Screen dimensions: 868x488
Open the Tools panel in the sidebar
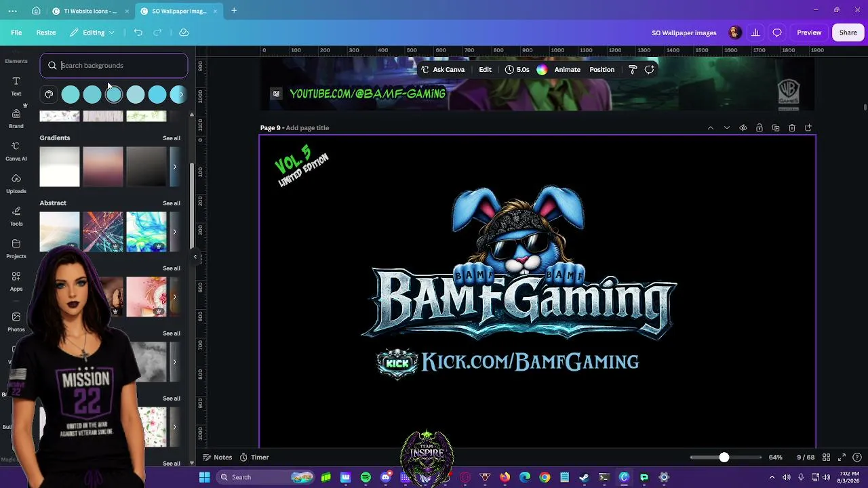(16, 216)
